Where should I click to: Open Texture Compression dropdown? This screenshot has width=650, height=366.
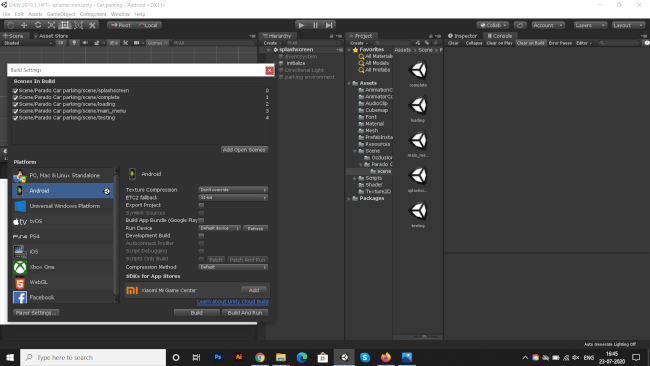(x=233, y=190)
